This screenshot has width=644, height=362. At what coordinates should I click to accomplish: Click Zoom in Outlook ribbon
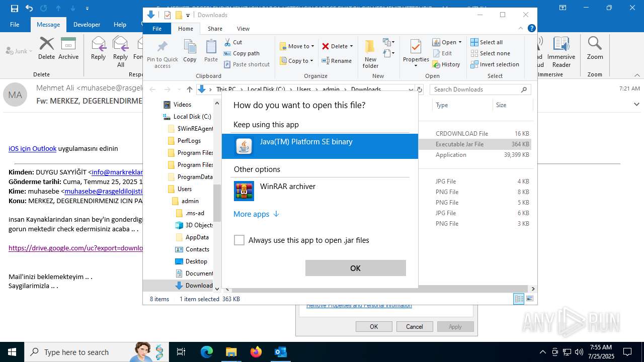click(x=595, y=48)
